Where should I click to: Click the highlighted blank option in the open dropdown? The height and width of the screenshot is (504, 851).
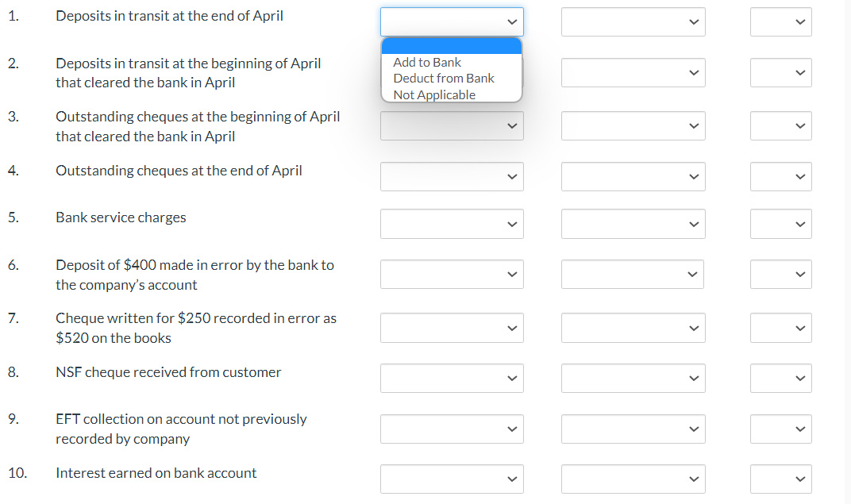(452, 45)
